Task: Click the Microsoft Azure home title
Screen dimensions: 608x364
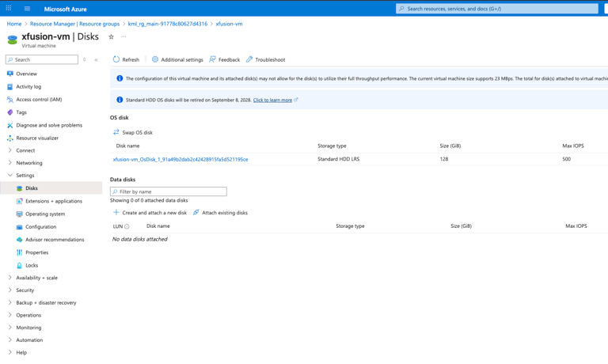Action: pyautogui.click(x=65, y=9)
